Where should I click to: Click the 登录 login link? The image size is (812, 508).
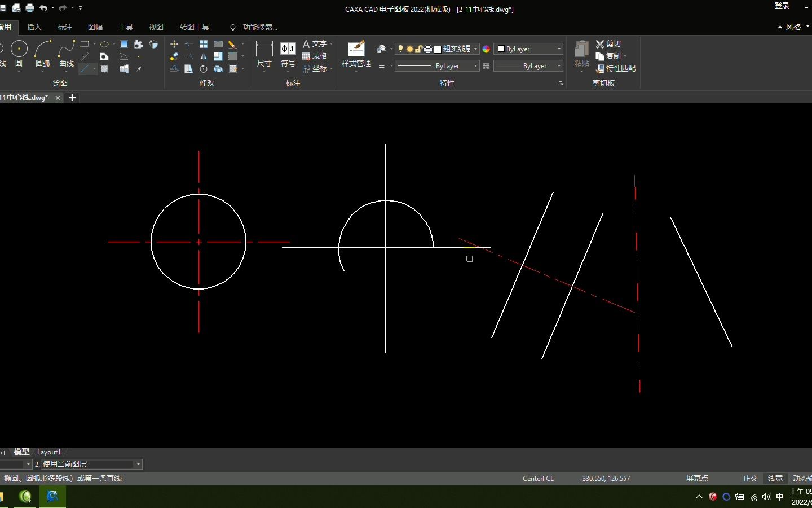tap(782, 6)
